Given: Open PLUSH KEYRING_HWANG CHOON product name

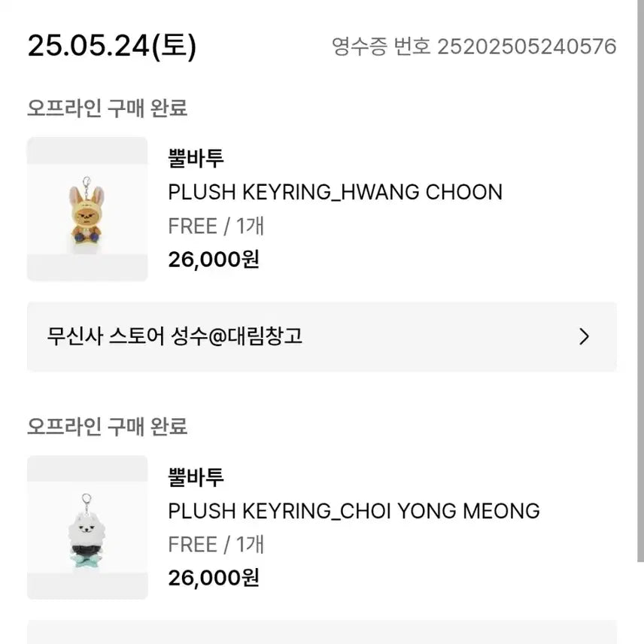Looking at the screenshot, I should (x=335, y=192).
